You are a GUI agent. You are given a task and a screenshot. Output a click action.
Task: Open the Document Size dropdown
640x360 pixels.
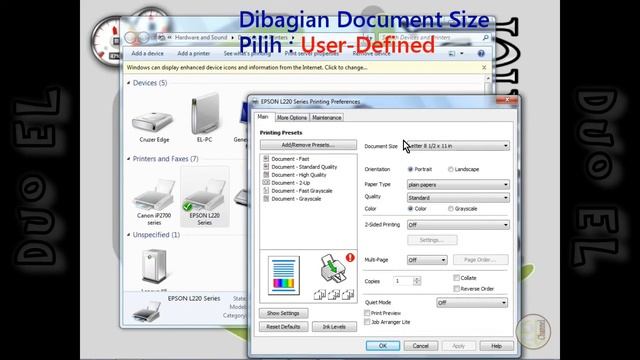click(x=458, y=146)
